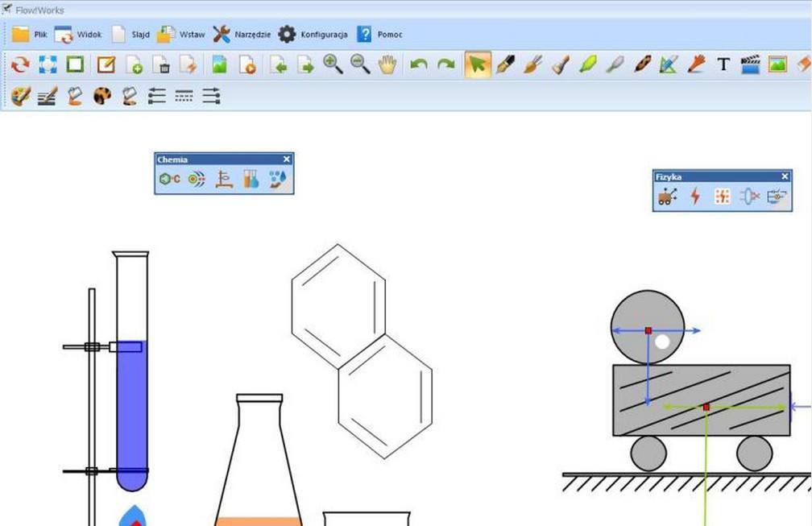Open the paint palette with brush icon

point(21,96)
